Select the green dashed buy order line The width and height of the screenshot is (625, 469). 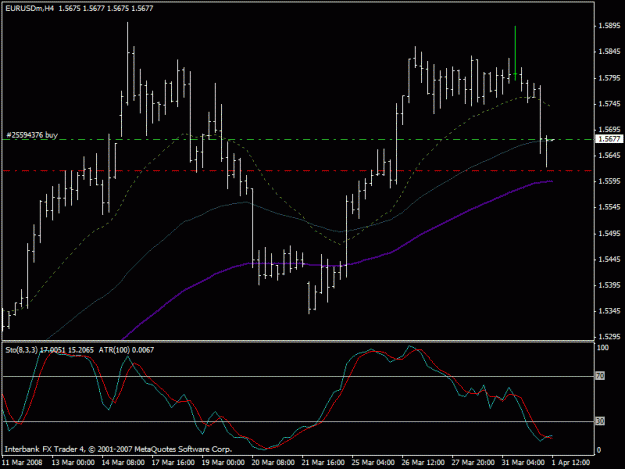(x=297, y=140)
